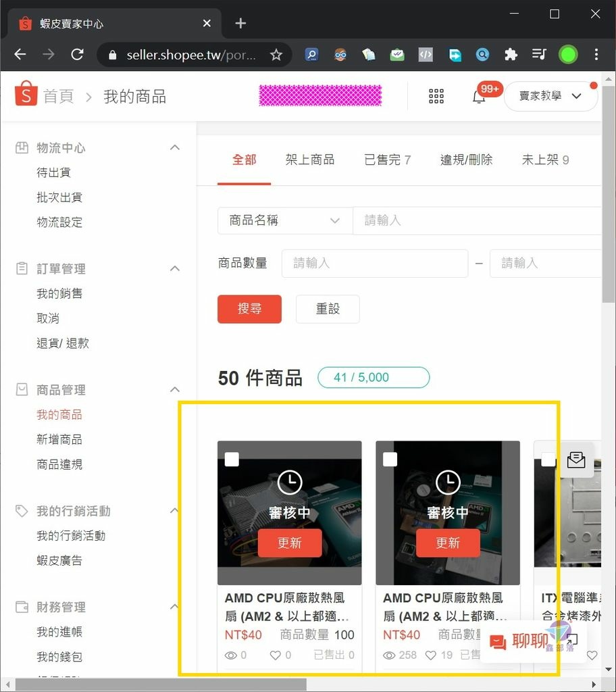Switch to the 違規/刪除 tab
This screenshot has width=616, height=692.
click(466, 159)
